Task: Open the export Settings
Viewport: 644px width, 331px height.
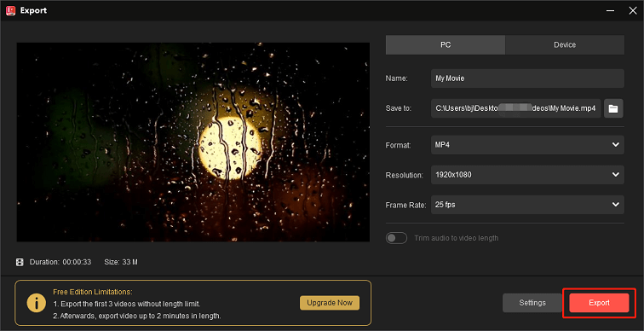Action: pyautogui.click(x=532, y=303)
